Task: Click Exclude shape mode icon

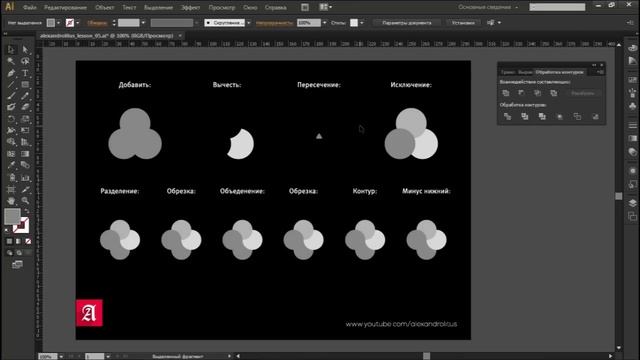Action: [x=553, y=93]
